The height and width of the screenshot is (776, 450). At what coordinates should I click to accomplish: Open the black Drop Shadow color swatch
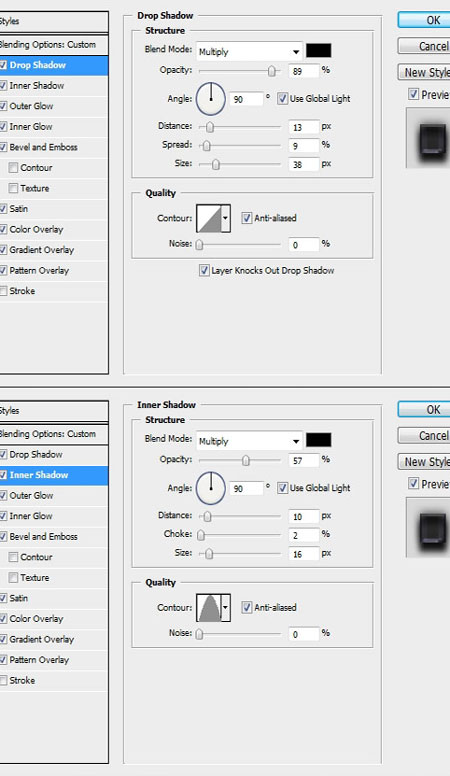(319, 50)
